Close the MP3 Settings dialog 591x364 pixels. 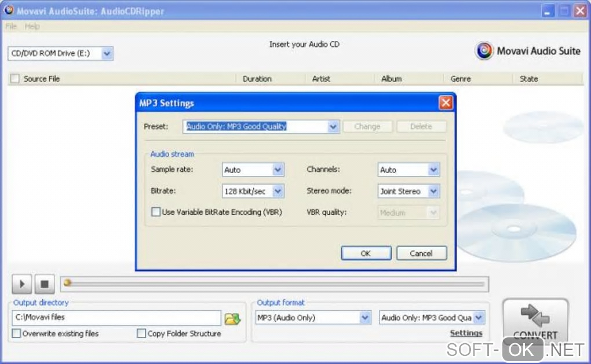click(446, 102)
